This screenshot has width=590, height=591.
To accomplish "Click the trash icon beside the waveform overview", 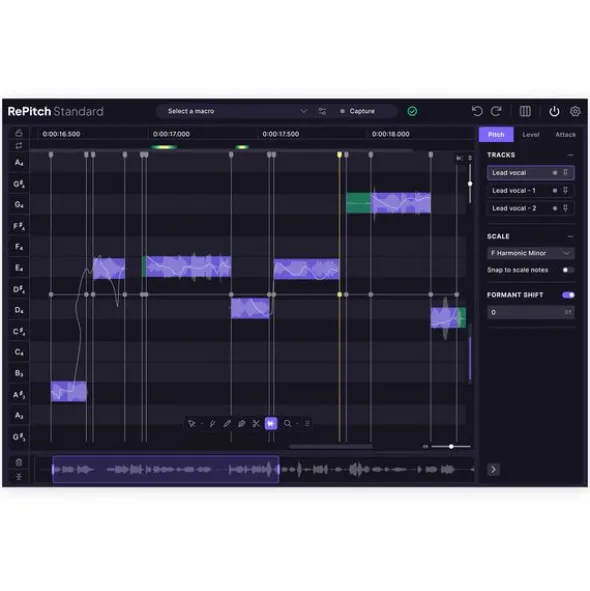I will 19,462.
